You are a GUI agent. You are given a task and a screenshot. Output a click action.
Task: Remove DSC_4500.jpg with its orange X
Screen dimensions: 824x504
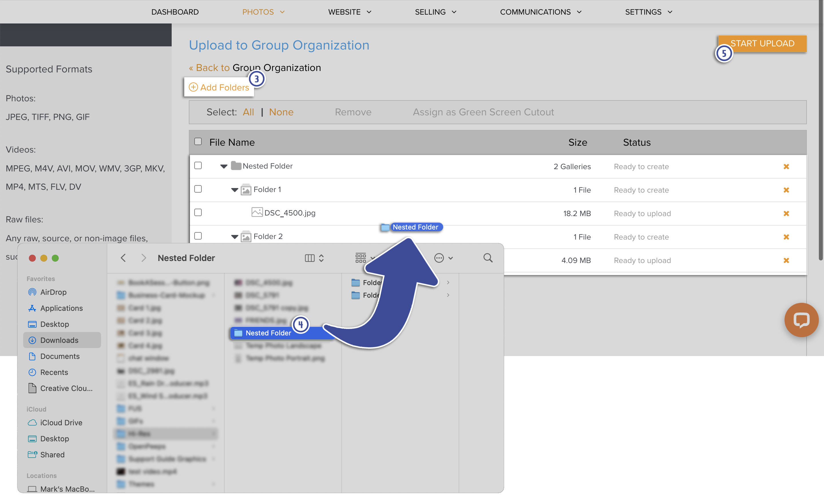[x=786, y=214]
